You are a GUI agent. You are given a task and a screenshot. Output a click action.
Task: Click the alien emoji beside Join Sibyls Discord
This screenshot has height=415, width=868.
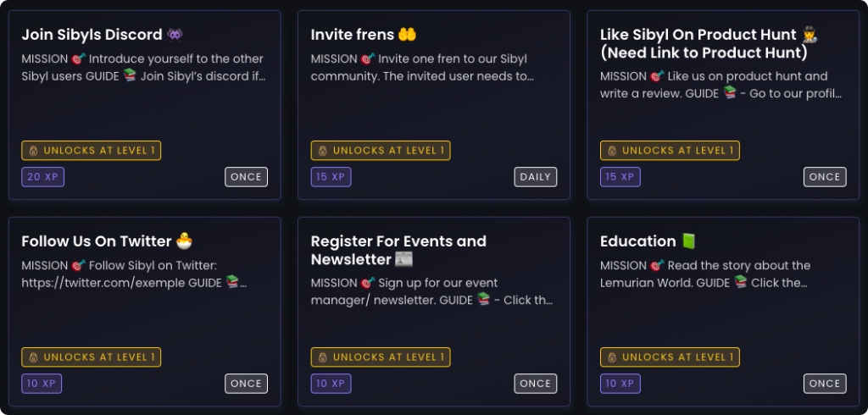(x=175, y=35)
